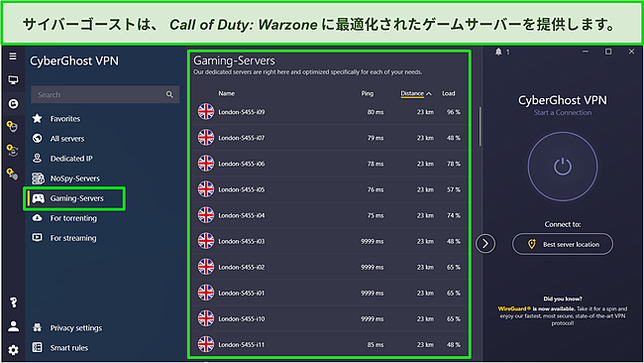The image size is (644, 363).
Task: Click UK flag of London-S455-i05
Action: tap(206, 189)
